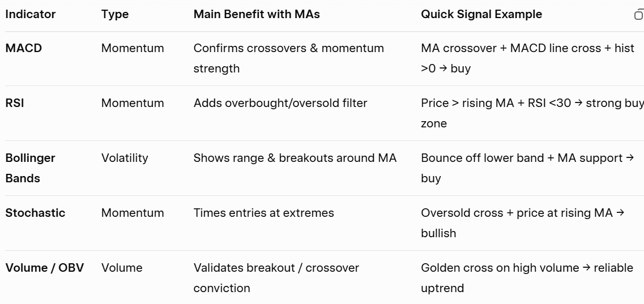The width and height of the screenshot is (644, 304).
Task: Select 'Adds overbought/oversold filter' text
Action: click(280, 103)
